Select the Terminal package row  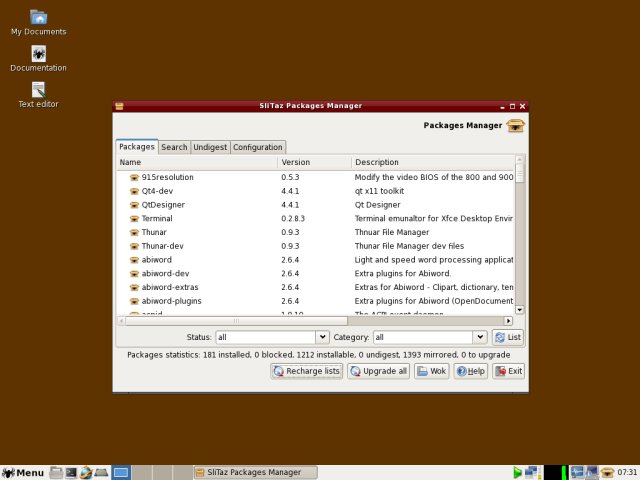click(x=315, y=219)
